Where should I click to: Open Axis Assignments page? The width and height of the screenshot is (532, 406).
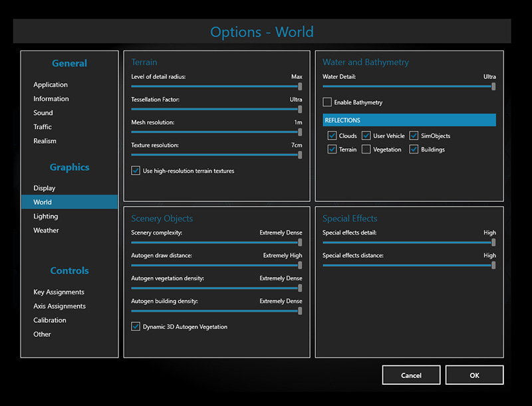59,306
